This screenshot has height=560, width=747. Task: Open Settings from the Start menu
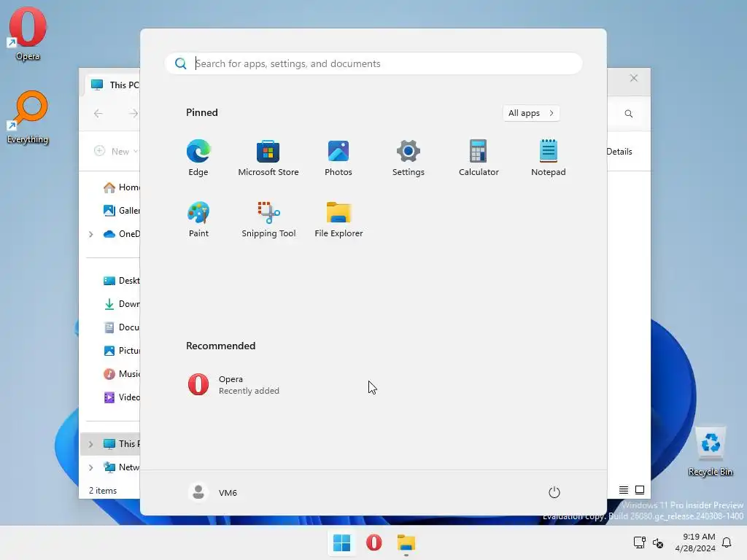[409, 157]
